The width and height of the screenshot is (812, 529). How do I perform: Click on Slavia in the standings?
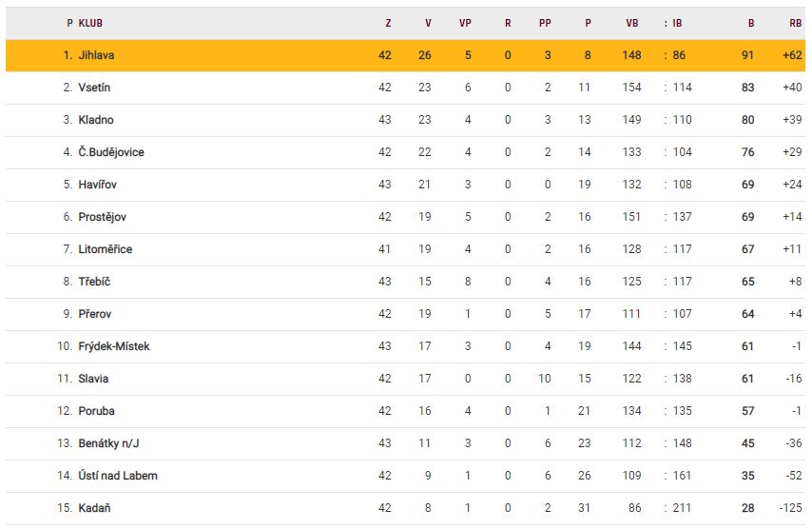tap(93, 379)
